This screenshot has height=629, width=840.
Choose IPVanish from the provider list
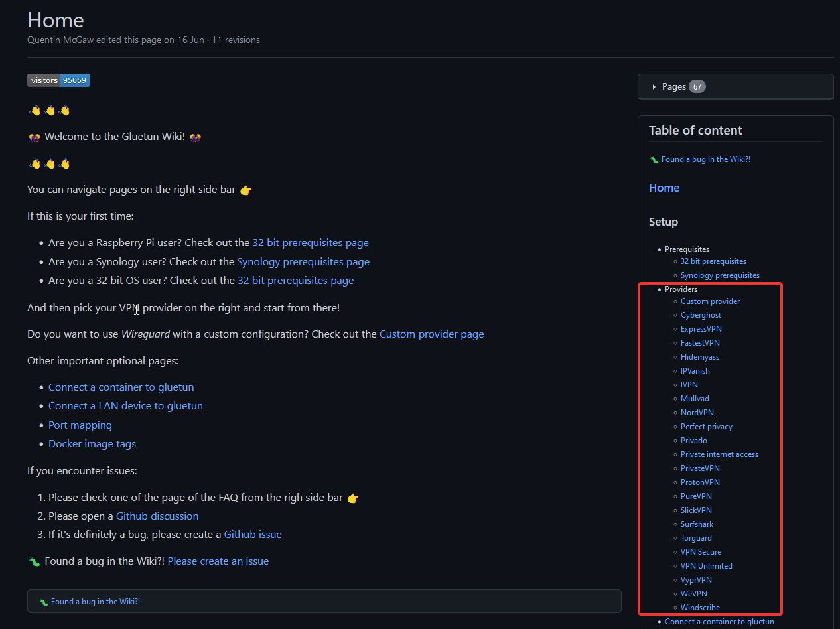tap(695, 371)
